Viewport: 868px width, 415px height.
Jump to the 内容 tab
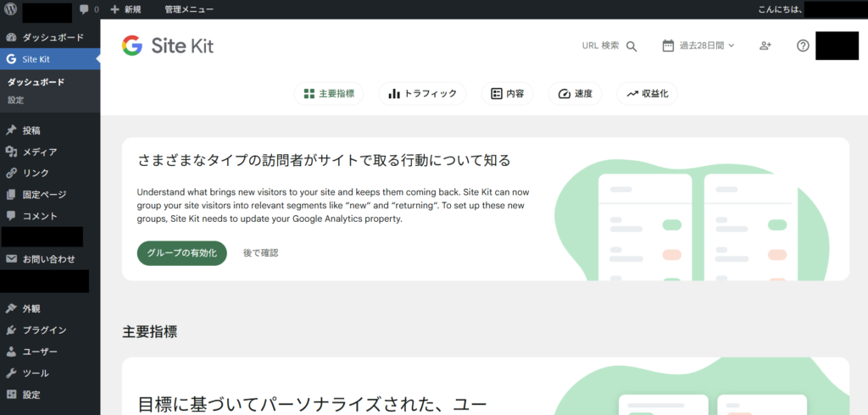(507, 93)
